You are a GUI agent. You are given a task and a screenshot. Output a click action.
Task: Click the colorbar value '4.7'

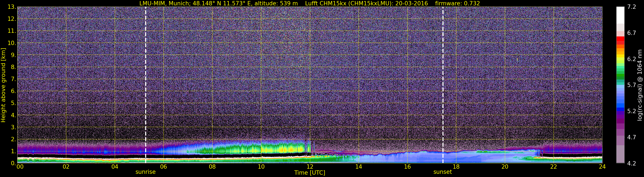[632, 137]
